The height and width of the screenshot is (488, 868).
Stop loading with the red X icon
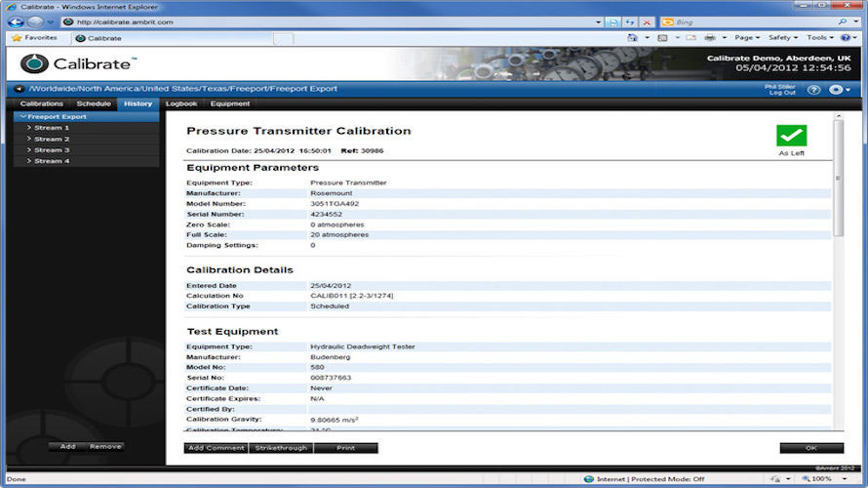click(647, 22)
